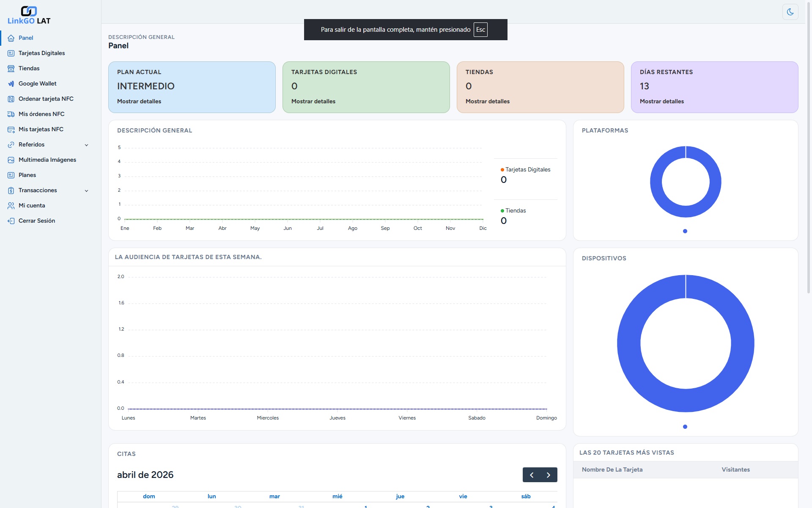Click the blue Dispositivos donut chart ring
812x508 pixels.
628,343
